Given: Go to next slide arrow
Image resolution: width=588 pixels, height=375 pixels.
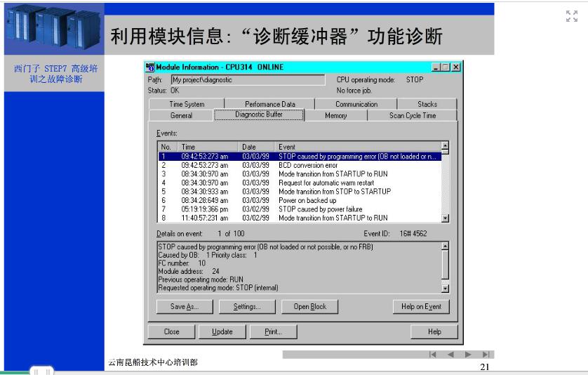Looking at the screenshot, I should coord(468,355).
